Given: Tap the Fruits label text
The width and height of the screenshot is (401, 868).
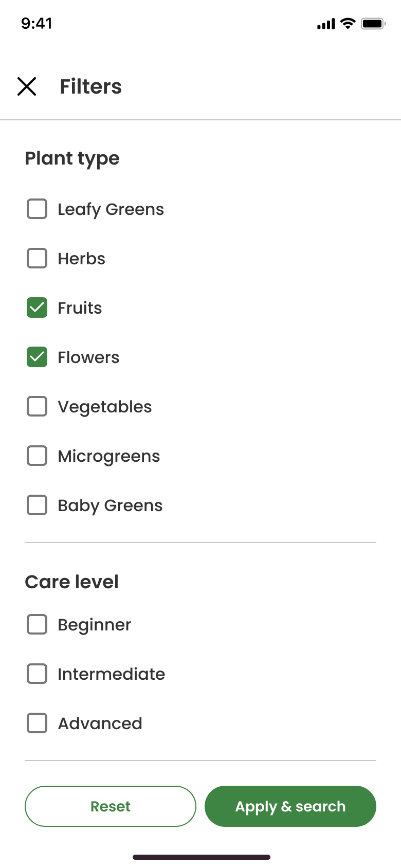Looking at the screenshot, I should tap(80, 308).
